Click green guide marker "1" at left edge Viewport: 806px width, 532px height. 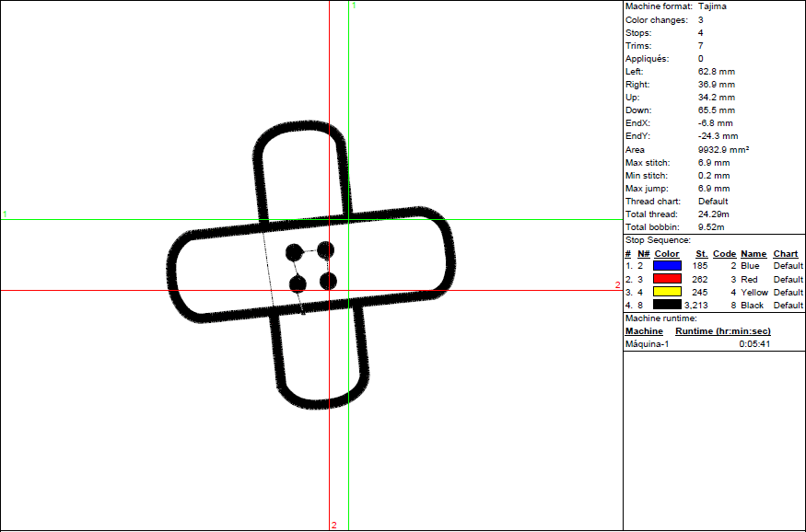coord(5,214)
